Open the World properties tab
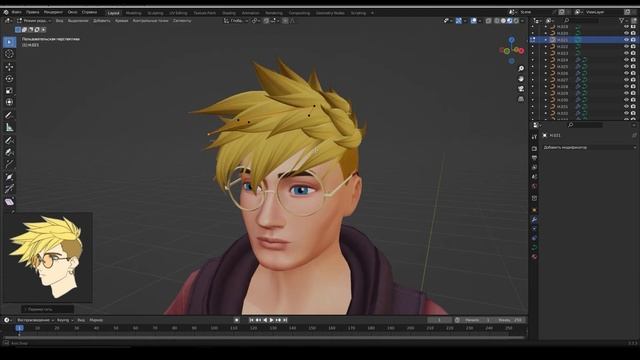Screen dimensions: 640x360 (x=534, y=187)
